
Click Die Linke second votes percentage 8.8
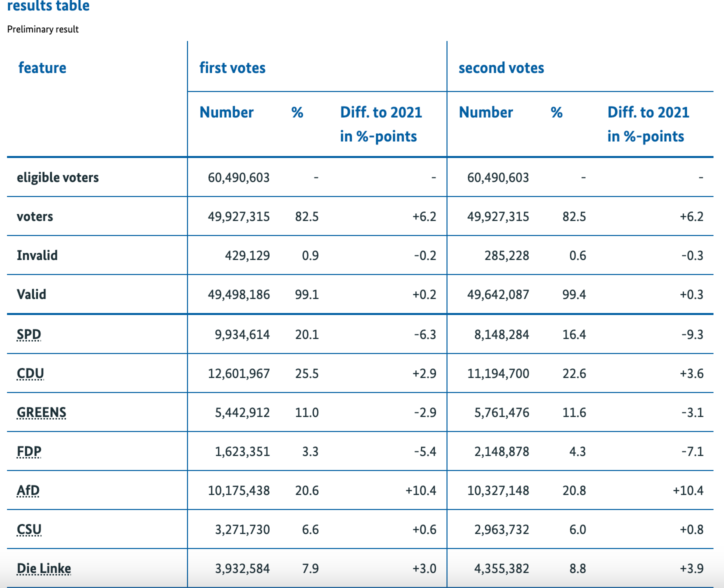578,568
